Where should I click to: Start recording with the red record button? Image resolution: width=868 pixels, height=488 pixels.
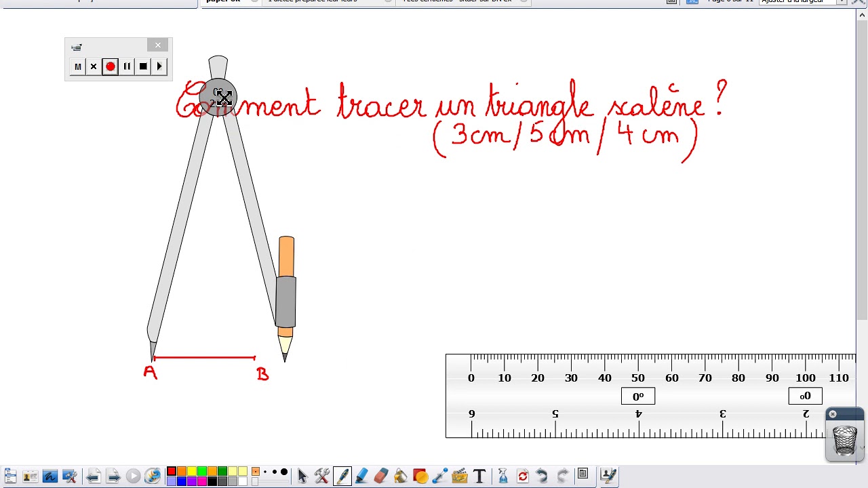[x=110, y=66]
